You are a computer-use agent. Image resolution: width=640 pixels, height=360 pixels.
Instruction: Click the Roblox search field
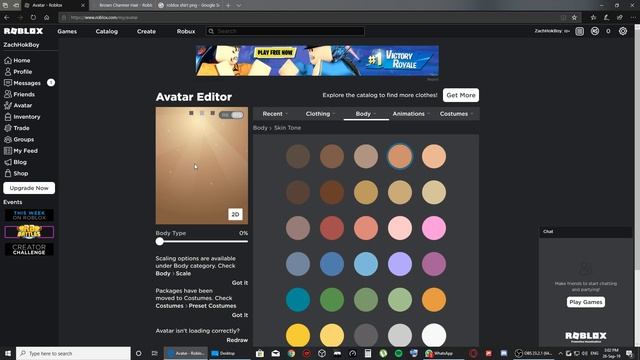[285, 31]
